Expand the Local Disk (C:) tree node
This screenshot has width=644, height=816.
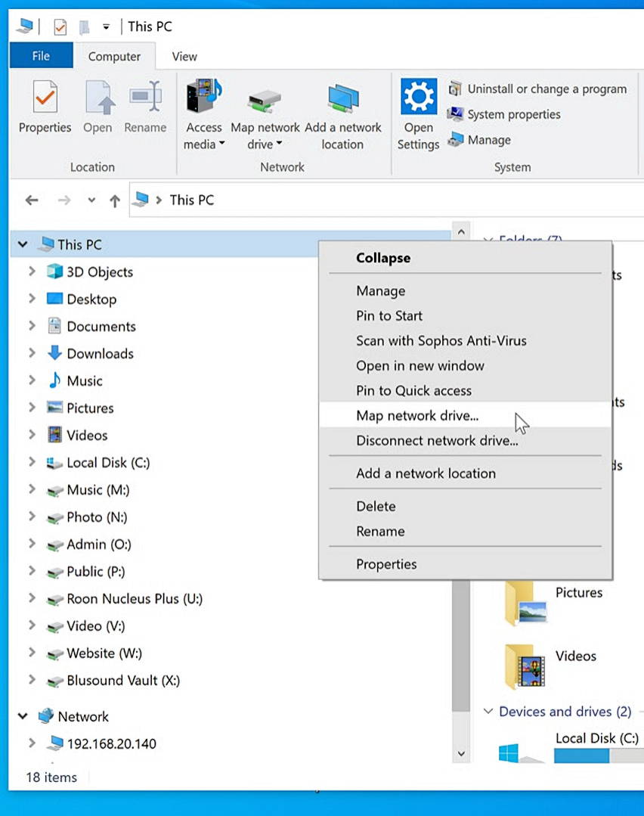(x=33, y=461)
